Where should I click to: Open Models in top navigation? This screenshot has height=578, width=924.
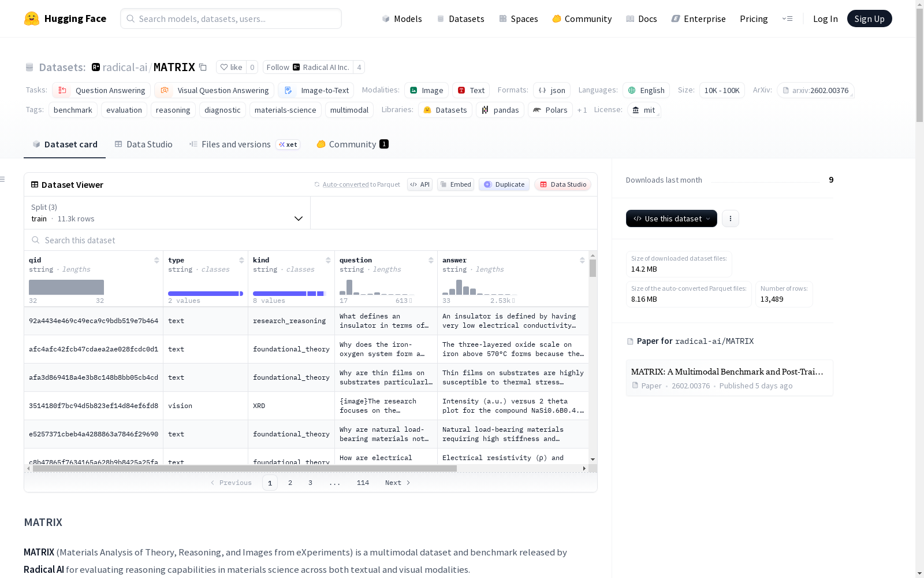pos(402,18)
